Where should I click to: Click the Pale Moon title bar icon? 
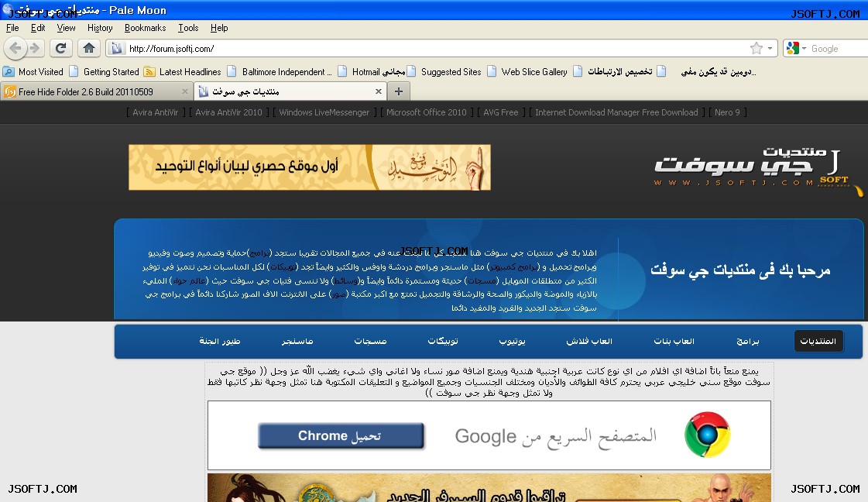pos(7,9)
